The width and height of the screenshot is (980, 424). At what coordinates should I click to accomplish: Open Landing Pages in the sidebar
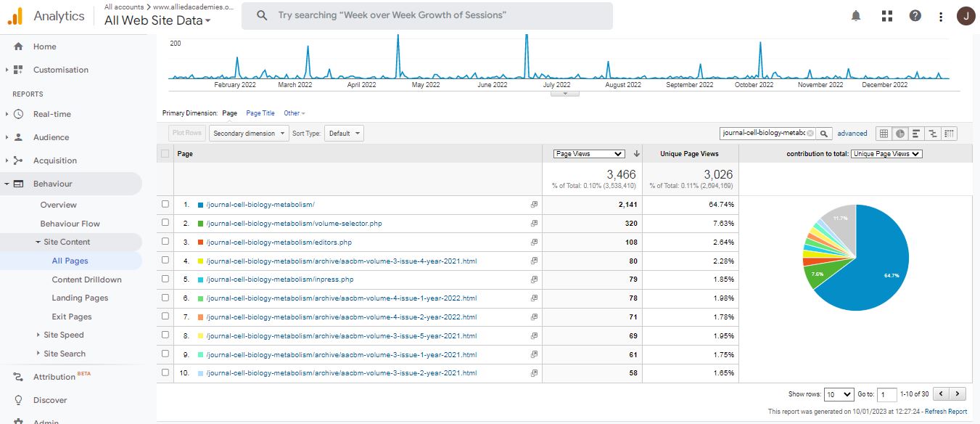pos(80,298)
